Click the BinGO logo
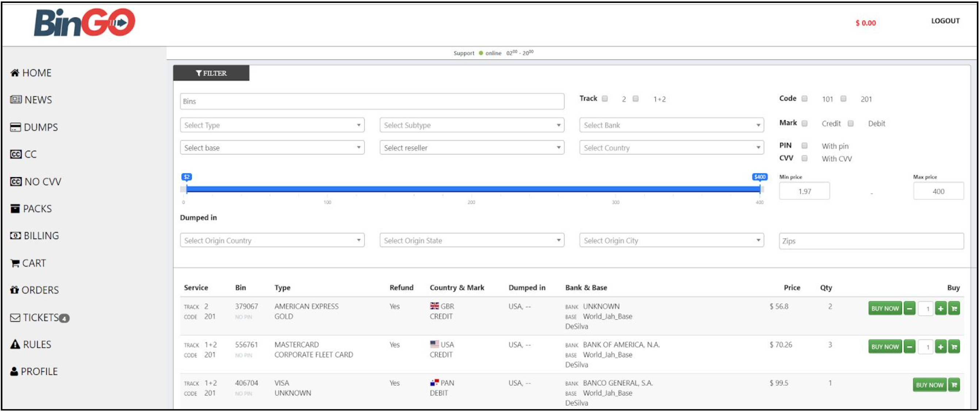The height and width of the screenshot is (412, 980). pyautogui.click(x=84, y=23)
